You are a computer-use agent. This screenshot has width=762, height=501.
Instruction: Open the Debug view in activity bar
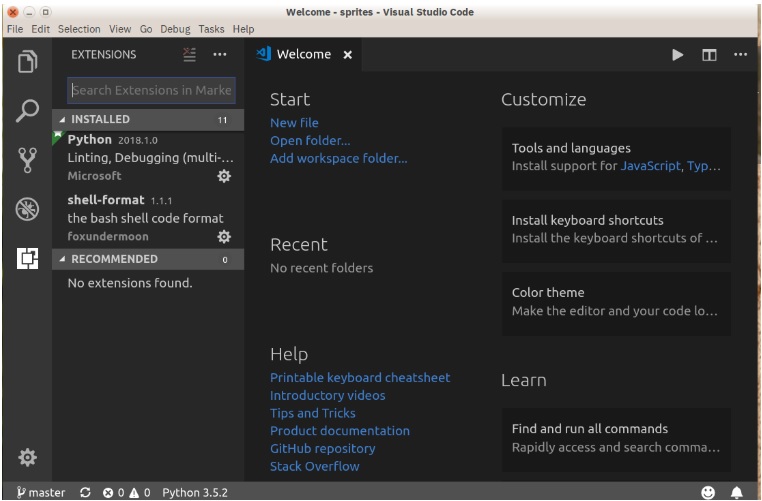27,209
